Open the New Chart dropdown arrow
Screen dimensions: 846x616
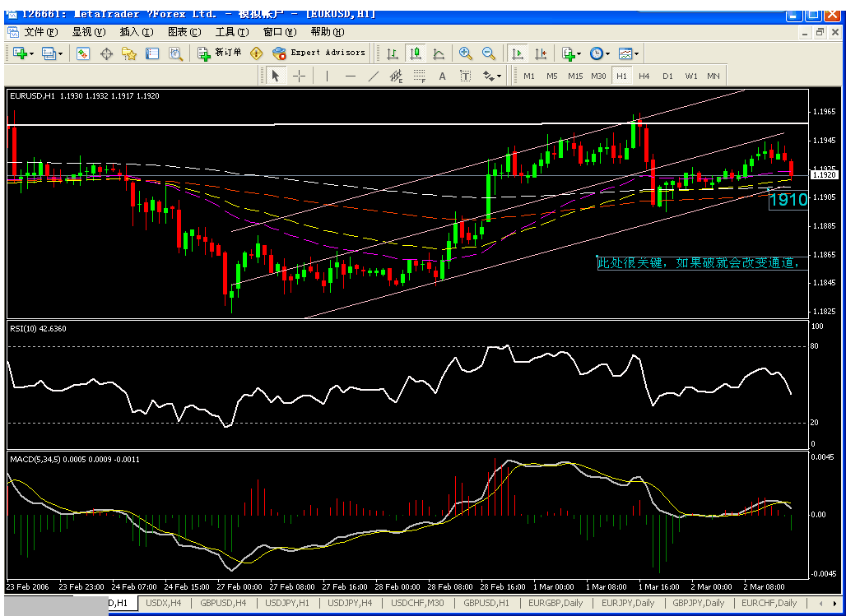point(31,53)
